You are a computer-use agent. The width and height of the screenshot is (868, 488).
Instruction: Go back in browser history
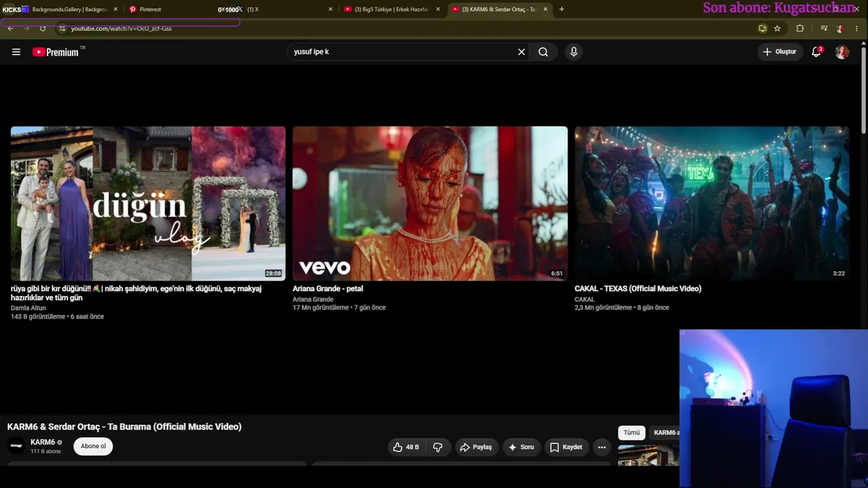click(10, 28)
